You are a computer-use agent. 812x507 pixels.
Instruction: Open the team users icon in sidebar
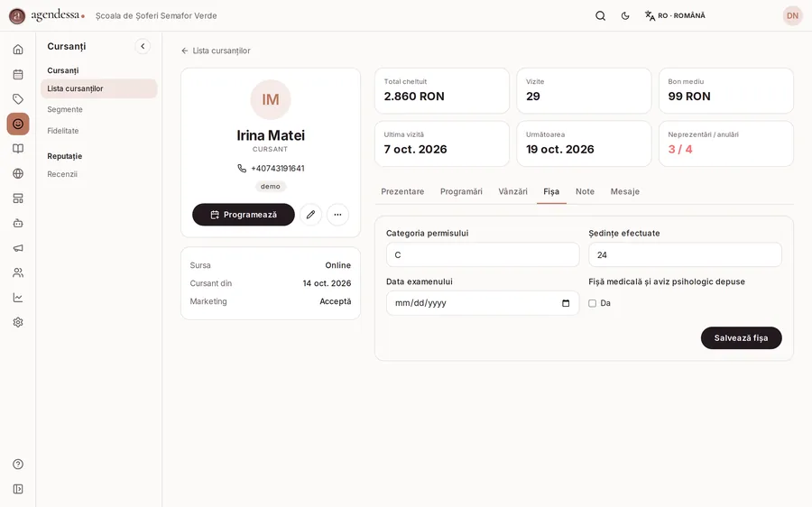click(18, 272)
